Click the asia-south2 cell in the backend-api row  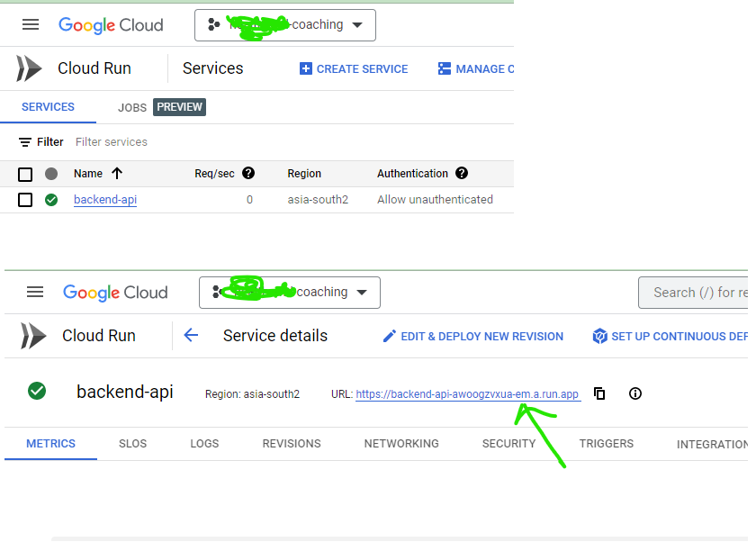coord(318,200)
